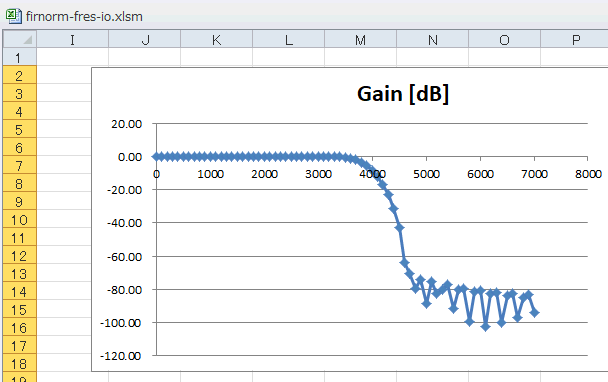608x382 pixels.
Task: Select column O header
Action: [504, 40]
